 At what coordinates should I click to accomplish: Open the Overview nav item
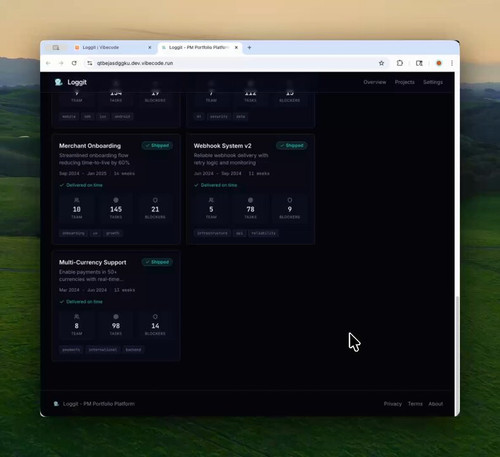[375, 82]
